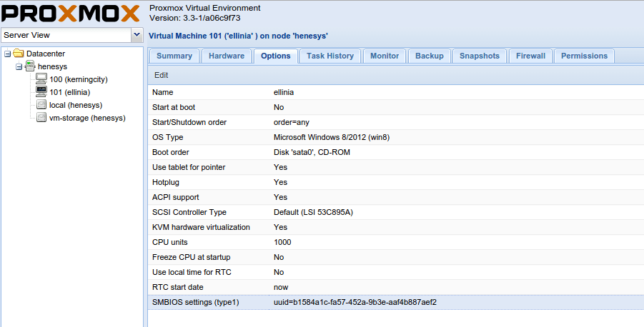644x327 pixels.
Task: Click the VM 100 kerningcity monitor icon
Action: 41,79
